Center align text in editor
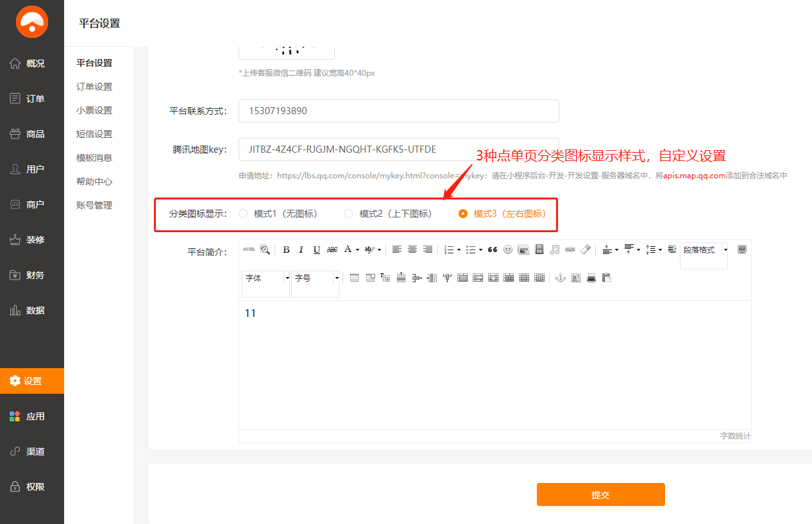The width and height of the screenshot is (812, 524). (x=412, y=249)
